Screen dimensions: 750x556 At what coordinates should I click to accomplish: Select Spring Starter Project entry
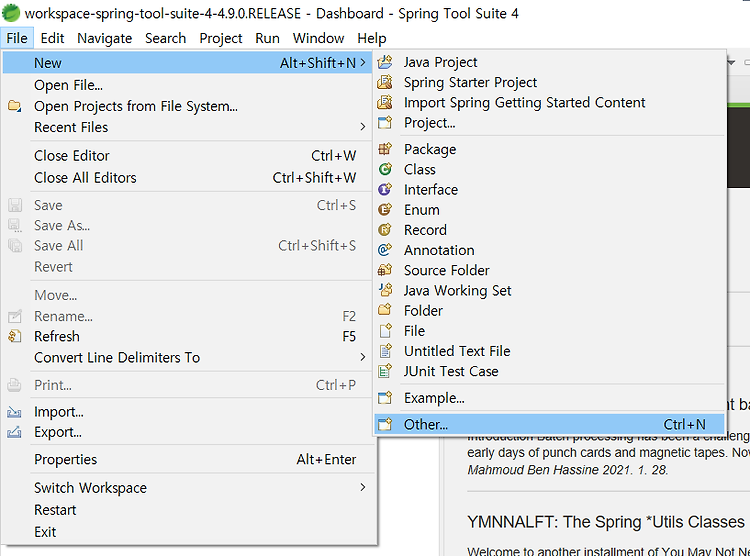click(550, 82)
